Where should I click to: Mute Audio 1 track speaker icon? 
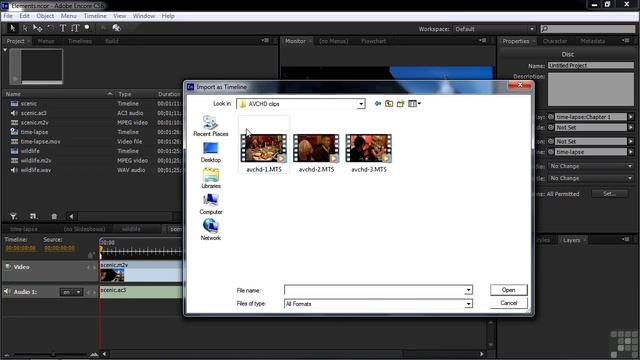(7, 291)
